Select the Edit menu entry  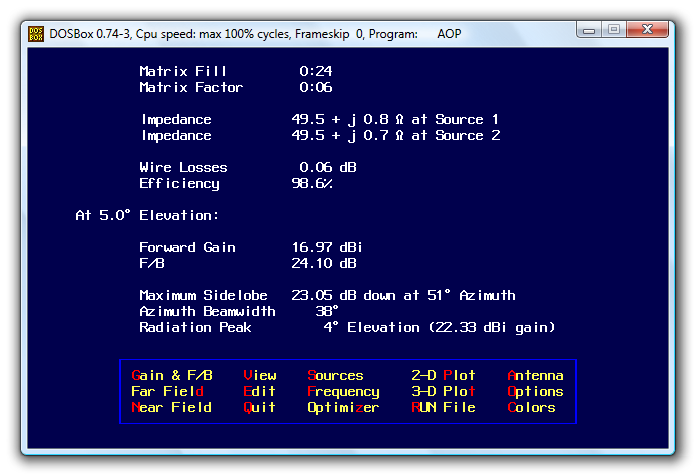[x=259, y=392]
